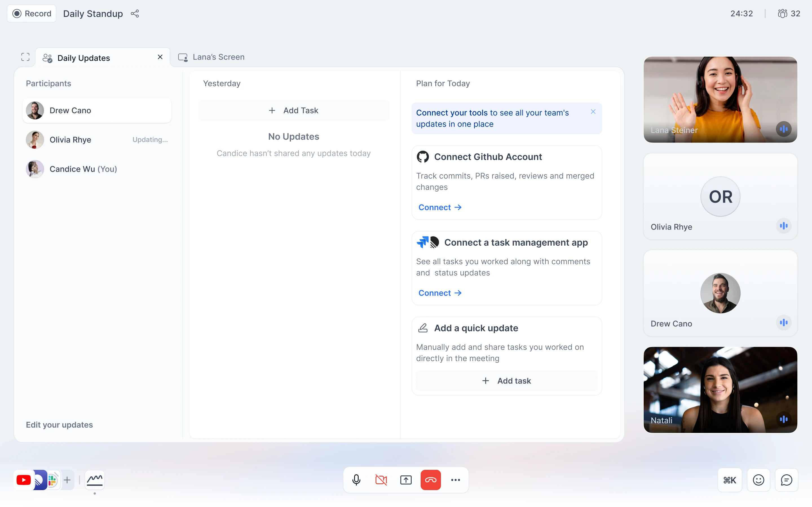Viewport: 812px width, 507px height.
Task: Open the command palette shortcut button
Action: point(729,480)
